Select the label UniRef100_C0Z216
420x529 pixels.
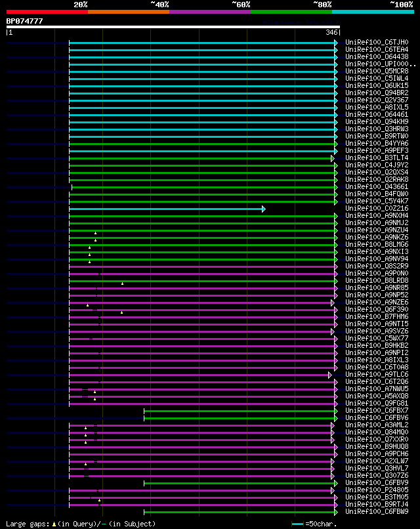[377, 209]
